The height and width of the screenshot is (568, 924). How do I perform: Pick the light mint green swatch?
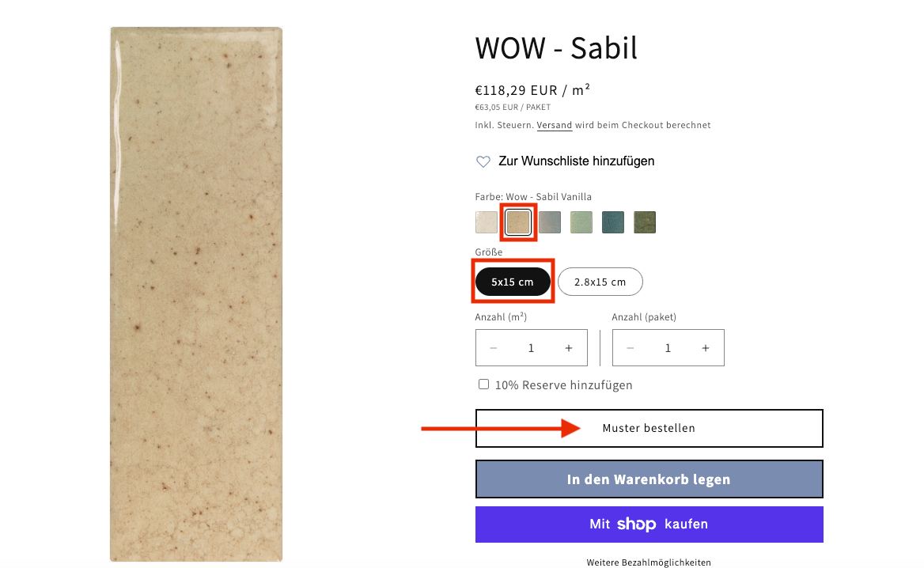581,222
